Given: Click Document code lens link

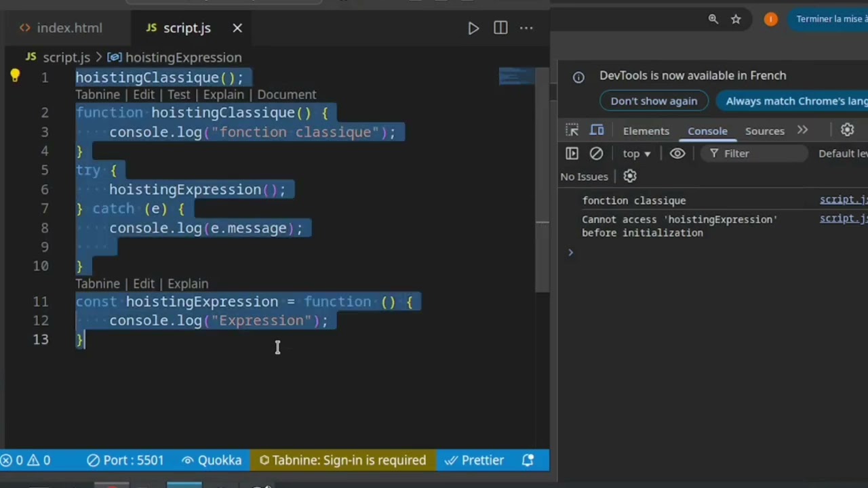Looking at the screenshot, I should click(x=287, y=94).
